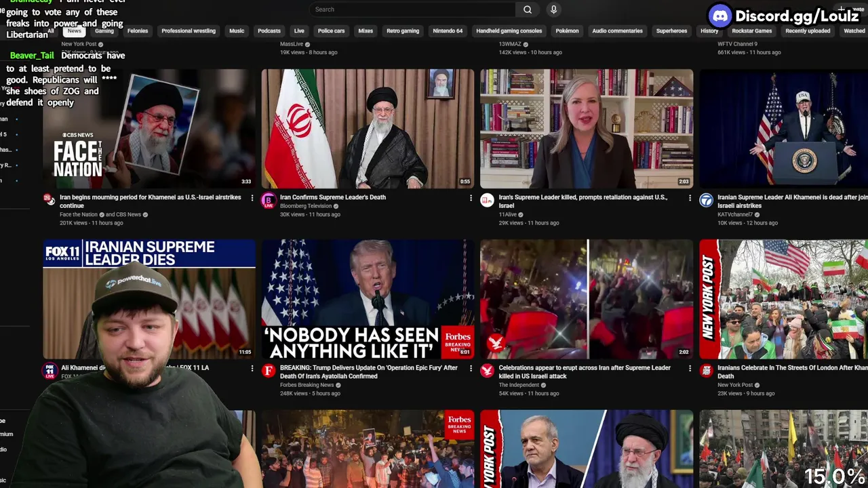
Task: Activate voice search microphone icon
Action: [553, 9]
